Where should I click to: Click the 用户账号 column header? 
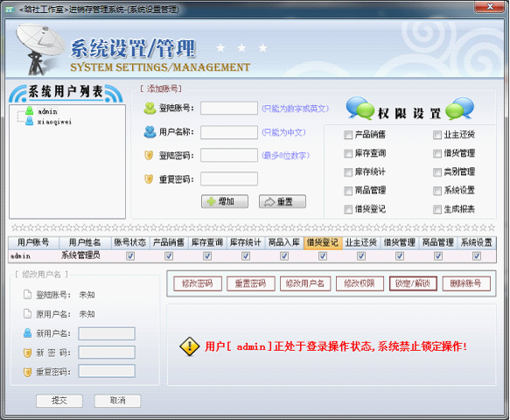pyautogui.click(x=33, y=242)
